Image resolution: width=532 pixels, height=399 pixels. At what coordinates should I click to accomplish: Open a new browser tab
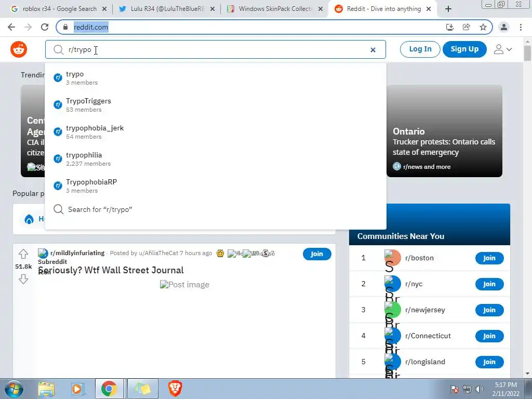[x=448, y=9]
